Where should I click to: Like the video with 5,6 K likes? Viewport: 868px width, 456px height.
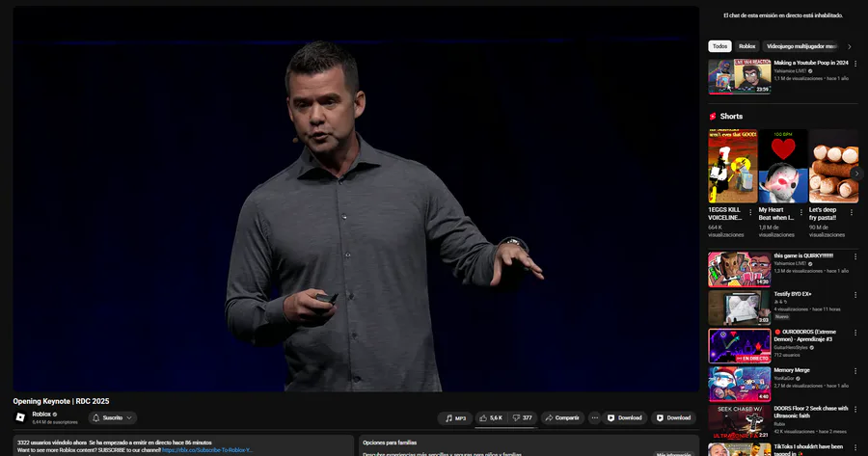pos(491,417)
